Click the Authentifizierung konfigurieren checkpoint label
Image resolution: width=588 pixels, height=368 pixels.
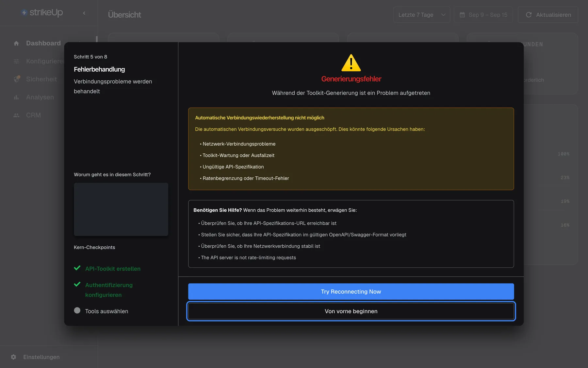109,290
